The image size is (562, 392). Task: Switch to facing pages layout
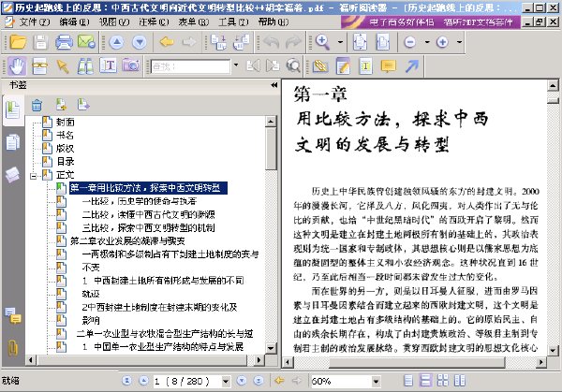click(x=443, y=381)
